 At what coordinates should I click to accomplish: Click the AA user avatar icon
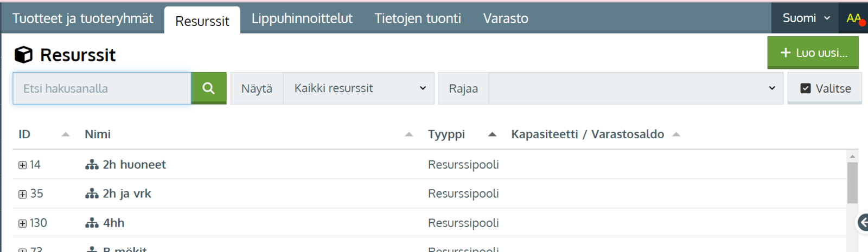pyautogui.click(x=853, y=18)
